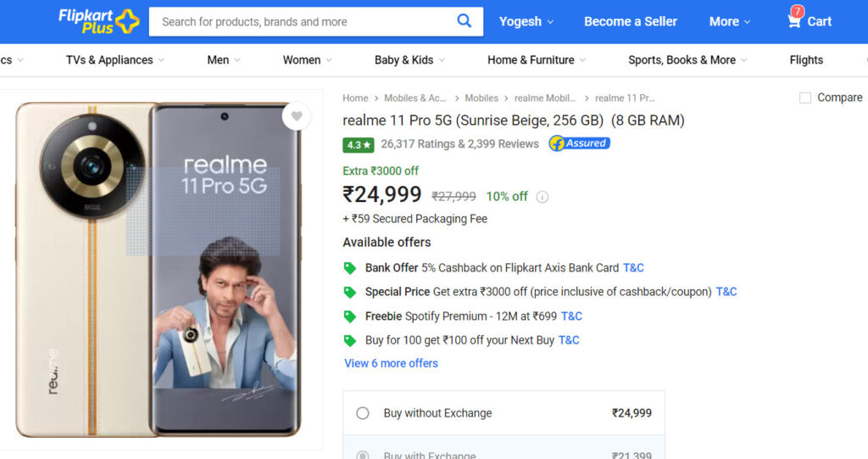Click the Extra ₹3000 off text
The image size is (868, 459).
[x=381, y=171]
